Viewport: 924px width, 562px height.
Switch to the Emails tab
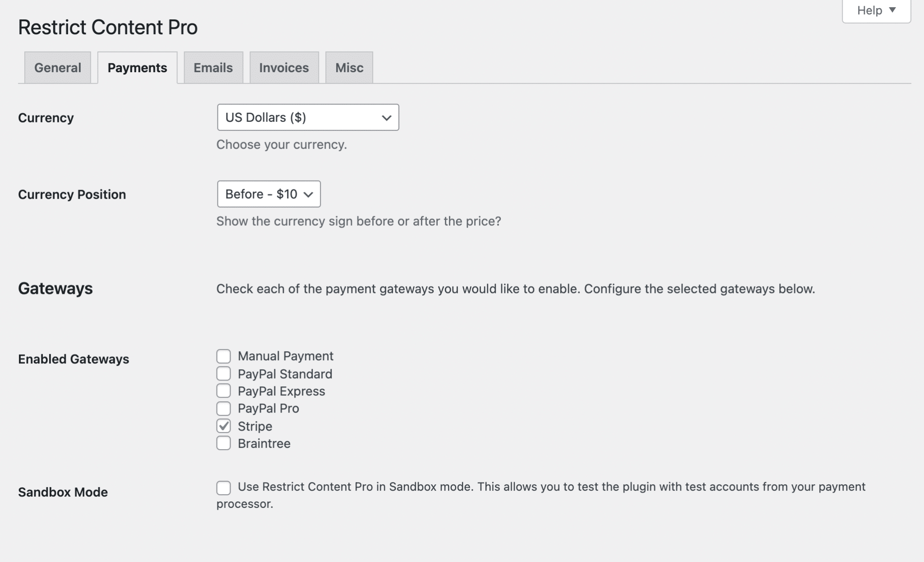click(x=213, y=67)
